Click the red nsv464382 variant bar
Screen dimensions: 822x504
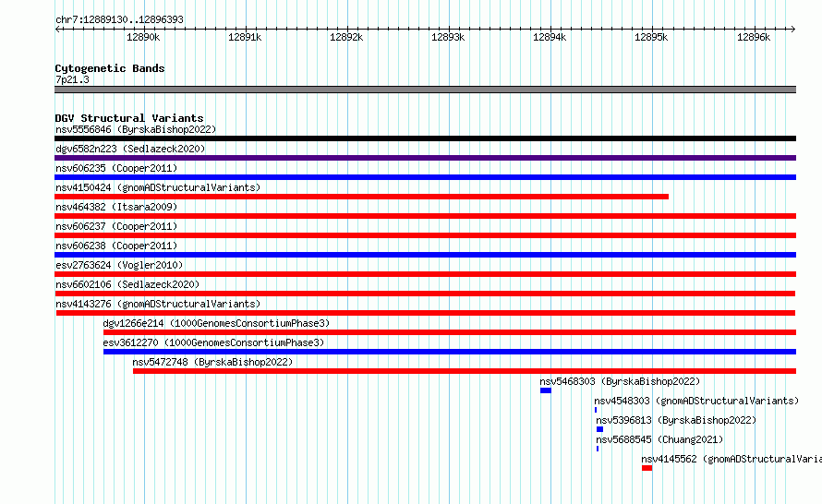pos(425,216)
